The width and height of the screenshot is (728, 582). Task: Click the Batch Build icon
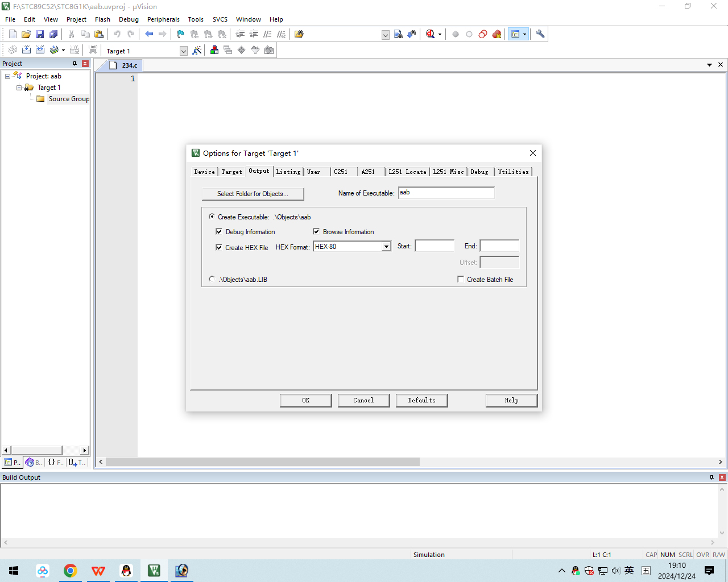click(x=54, y=50)
